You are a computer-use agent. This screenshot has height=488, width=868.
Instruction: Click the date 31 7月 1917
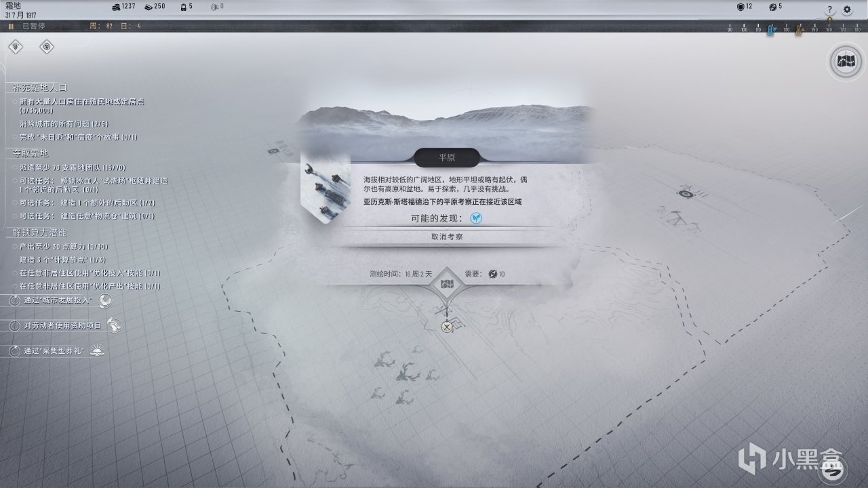coord(21,15)
